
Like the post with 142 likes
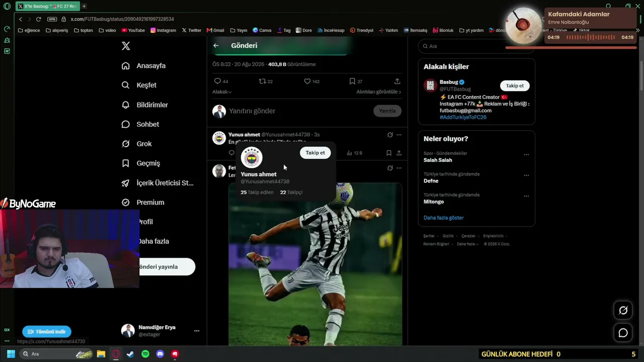point(311,81)
